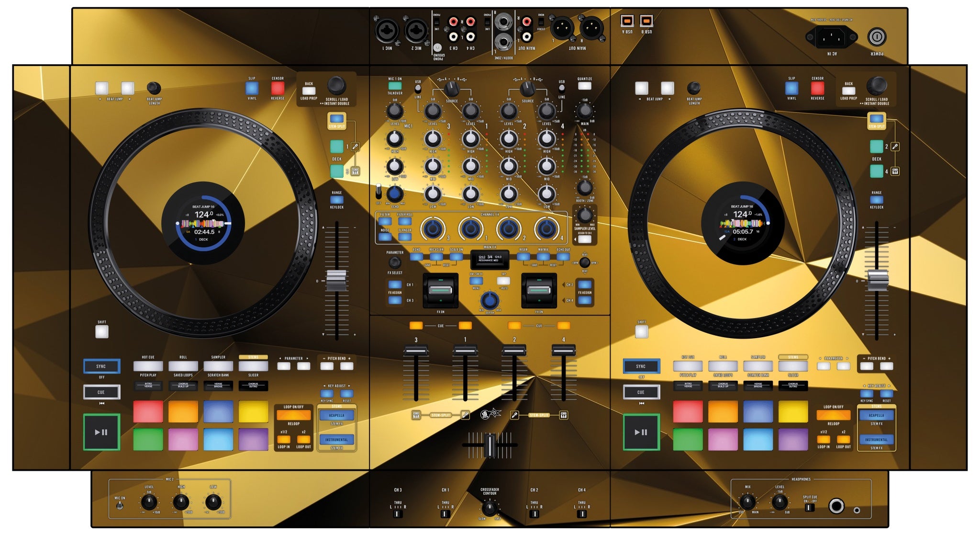Viewport: 980px width, 535px height.
Task: Select deck 1 with the teal DECK button
Action: (x=337, y=147)
